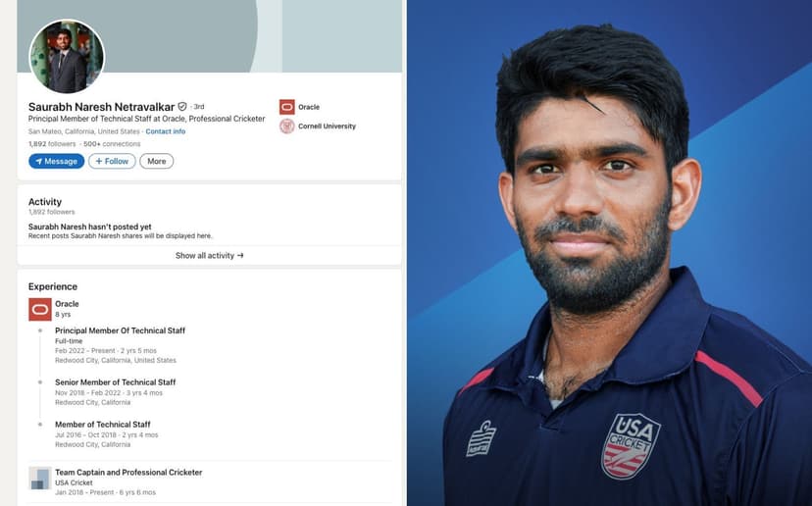
Task: Click the Oracle logo in profile header
Action: [x=287, y=107]
